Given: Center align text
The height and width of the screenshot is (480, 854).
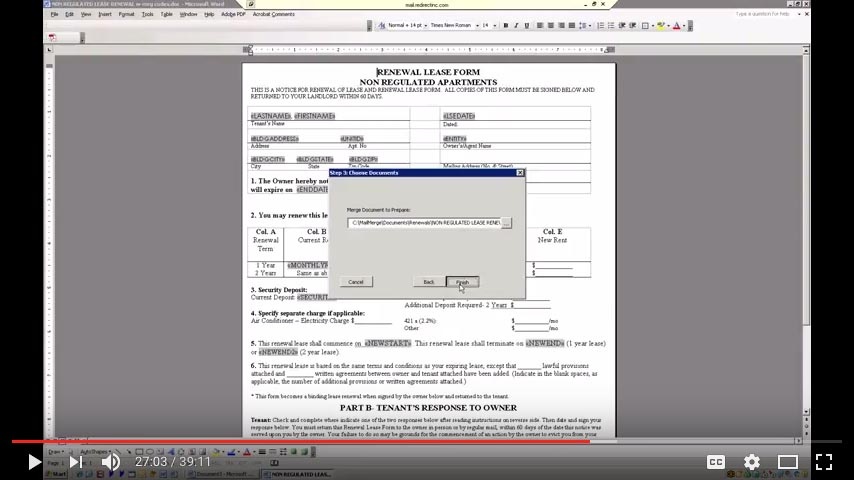Looking at the screenshot, I should [x=551, y=26].
